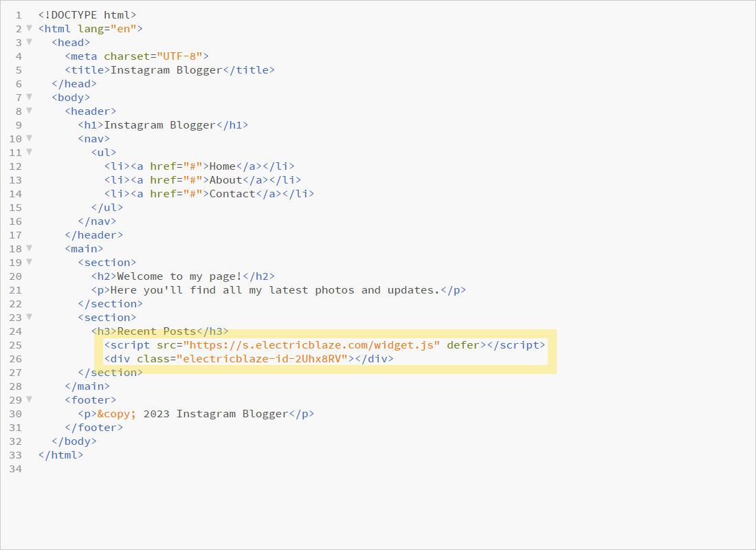Click the closing </footer> tag on line 31
The height and width of the screenshot is (550, 756).
(94, 428)
